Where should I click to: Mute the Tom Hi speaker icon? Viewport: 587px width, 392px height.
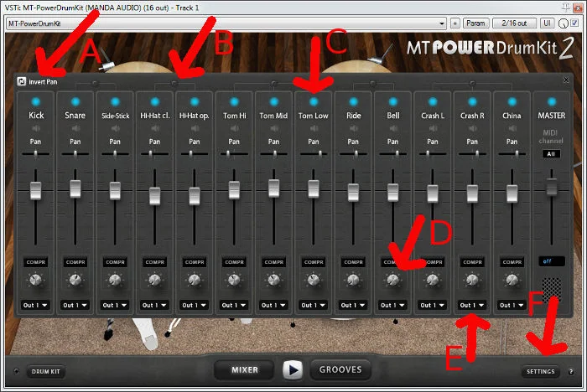pyautogui.click(x=234, y=128)
